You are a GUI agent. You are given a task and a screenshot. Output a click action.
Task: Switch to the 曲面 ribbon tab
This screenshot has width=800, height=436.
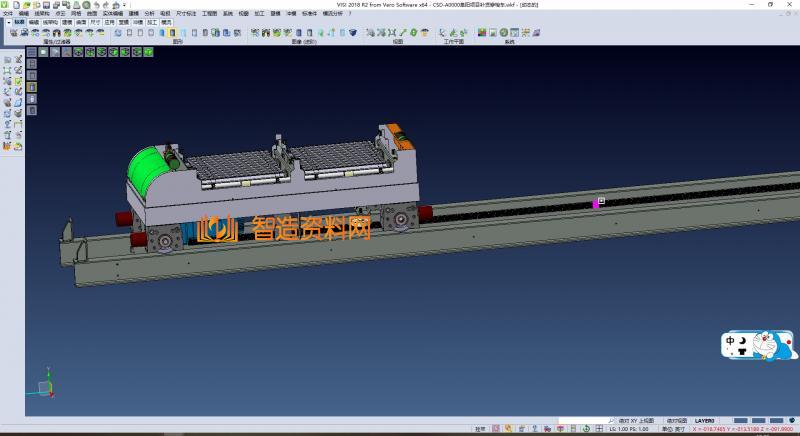coord(81,21)
